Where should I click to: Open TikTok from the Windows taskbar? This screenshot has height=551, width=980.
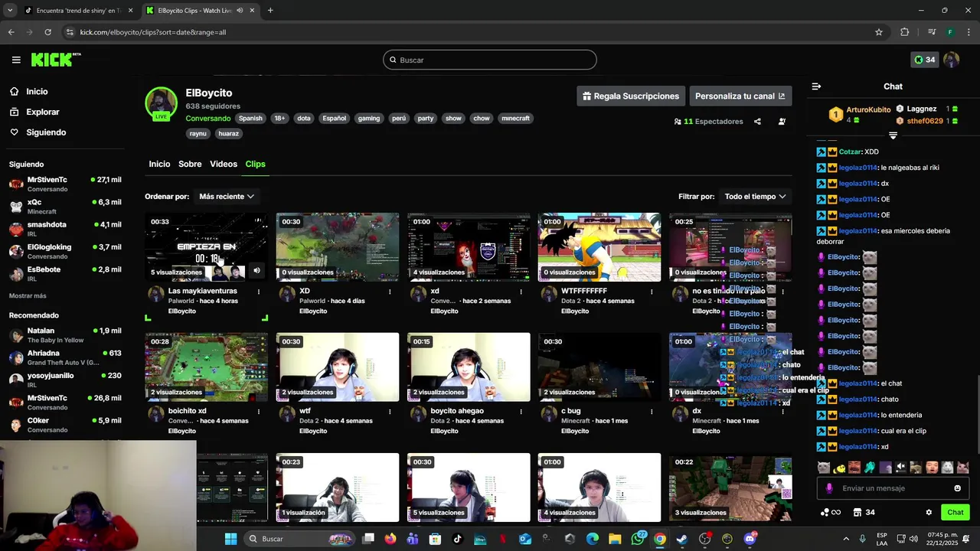pyautogui.click(x=457, y=539)
